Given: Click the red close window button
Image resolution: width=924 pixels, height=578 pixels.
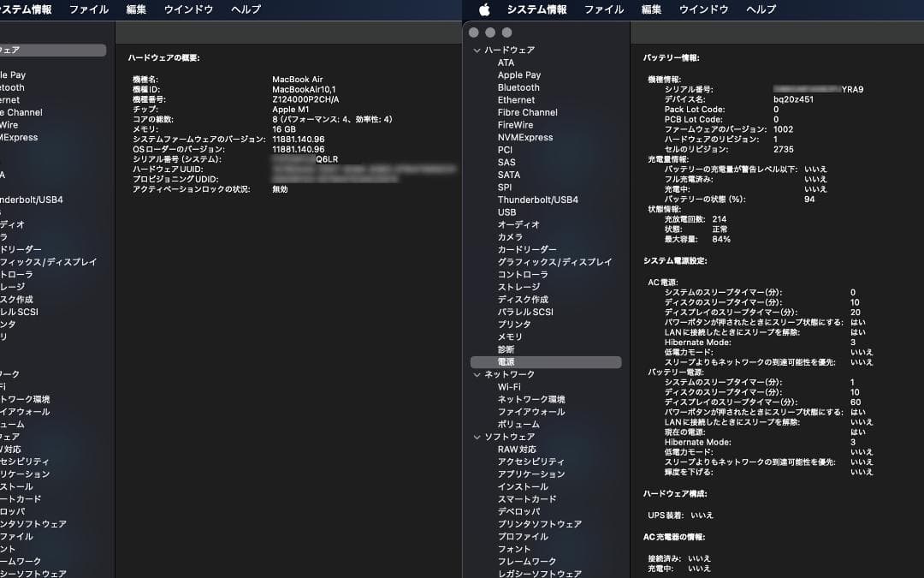Looking at the screenshot, I should [x=473, y=33].
